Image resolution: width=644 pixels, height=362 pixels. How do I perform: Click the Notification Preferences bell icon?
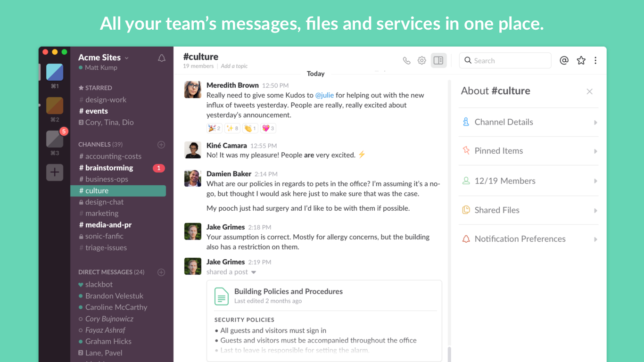click(x=466, y=239)
